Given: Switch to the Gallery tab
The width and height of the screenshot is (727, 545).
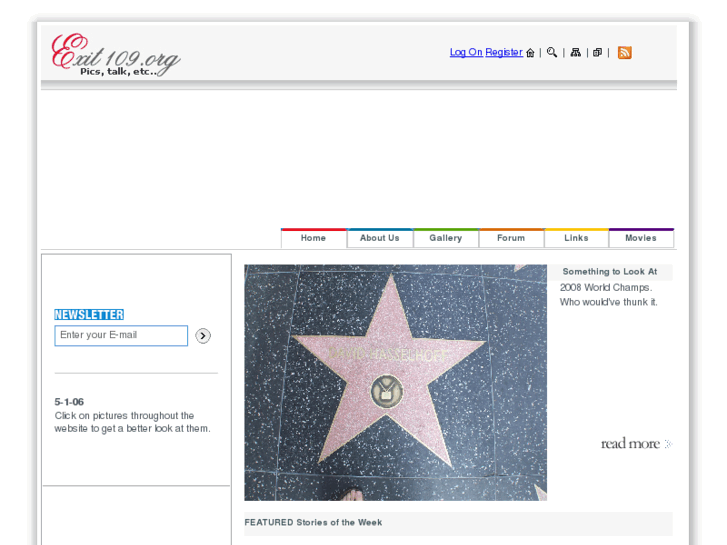Looking at the screenshot, I should (x=446, y=238).
